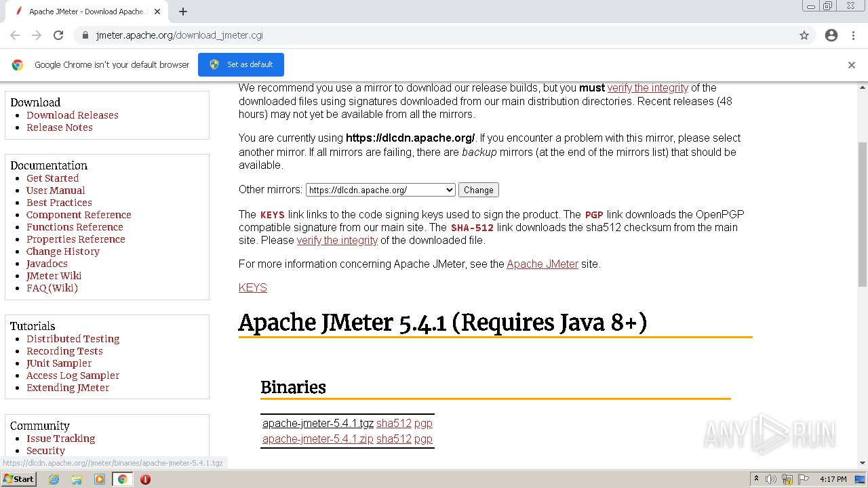Launch Internet Explorer from taskbar
Image resolution: width=868 pixels, height=488 pixels.
coord(54,479)
